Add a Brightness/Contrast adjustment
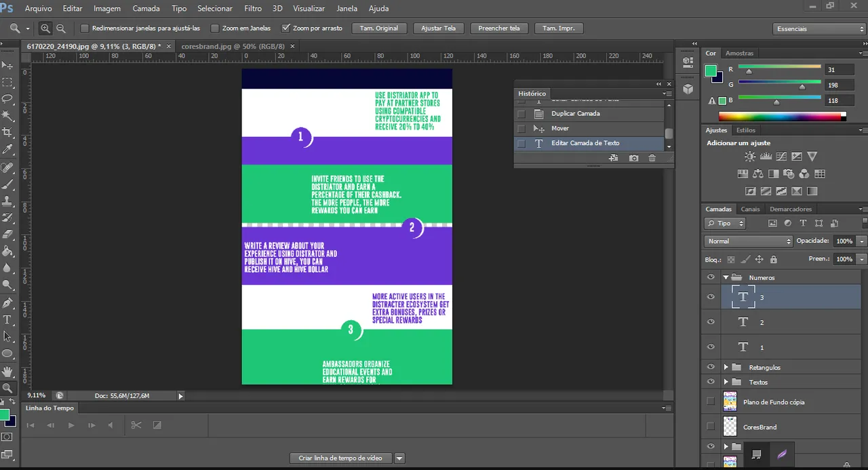 click(749, 157)
